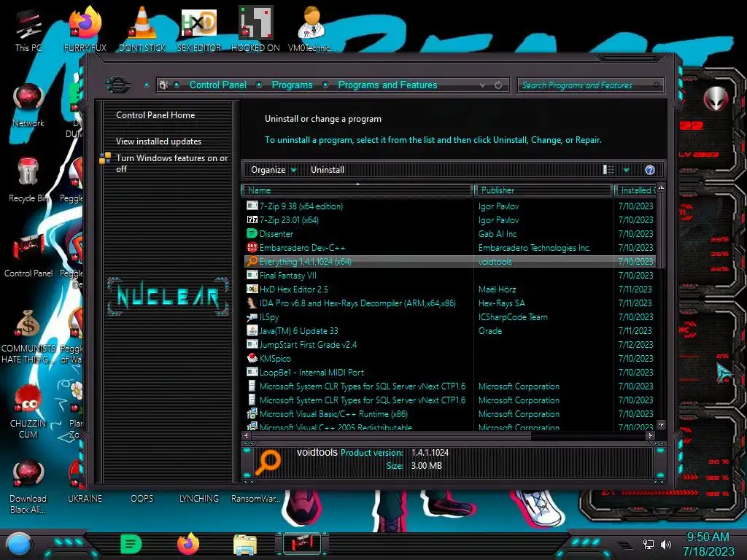
Task: Select Everything 1.4.1.1024 (x64) row
Action: [449, 262]
